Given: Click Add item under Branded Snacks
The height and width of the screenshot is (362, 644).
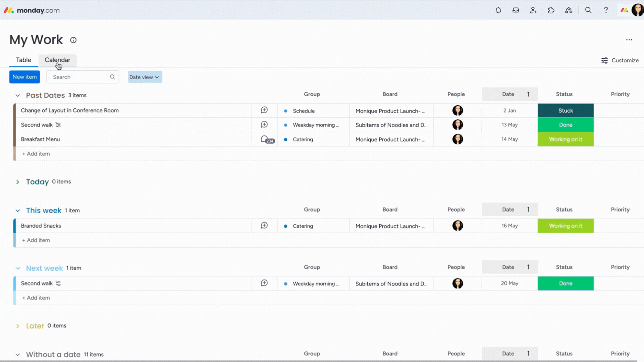Looking at the screenshot, I should pyautogui.click(x=36, y=240).
